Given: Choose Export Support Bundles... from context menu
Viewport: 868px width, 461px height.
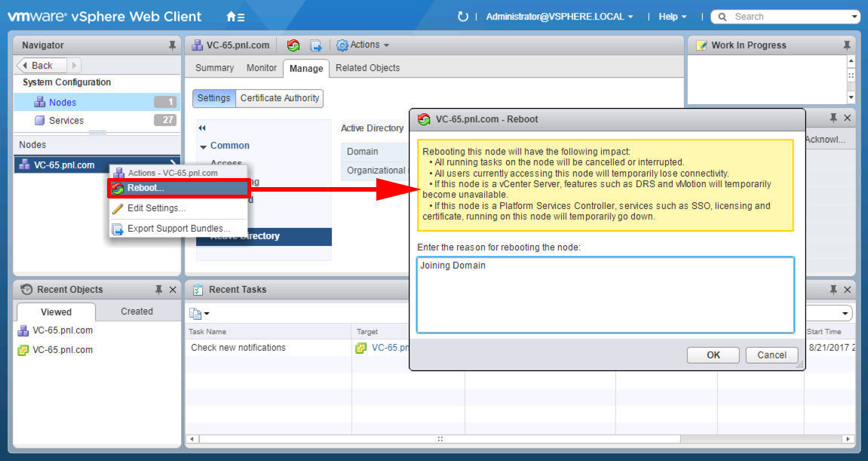Looking at the screenshot, I should pyautogui.click(x=178, y=229).
